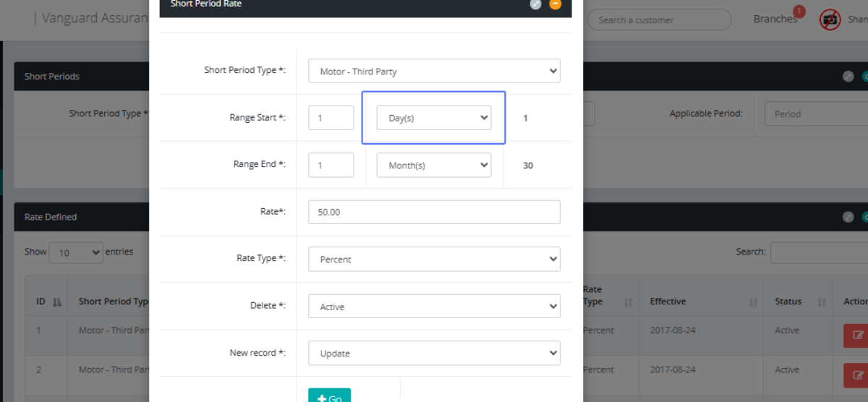The height and width of the screenshot is (402, 868).
Task: Open the Branches menu in top bar
Action: (x=774, y=20)
